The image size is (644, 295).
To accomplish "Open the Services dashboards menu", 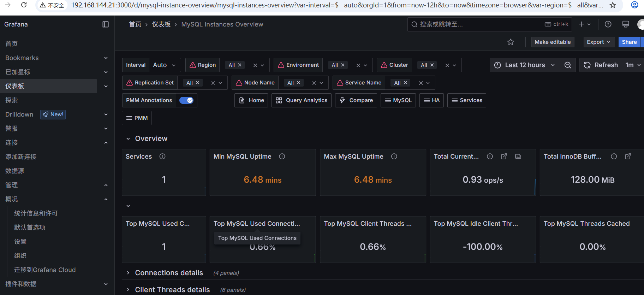I will click(x=467, y=100).
